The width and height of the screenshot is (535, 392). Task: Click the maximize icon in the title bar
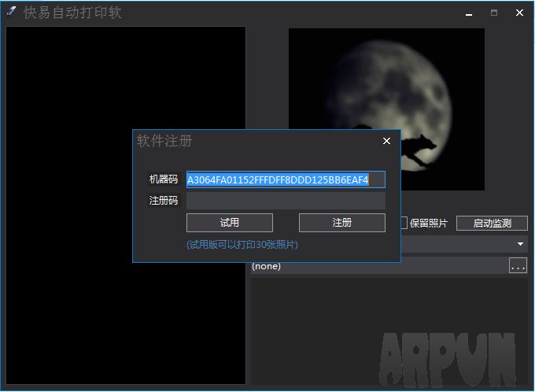(x=494, y=13)
